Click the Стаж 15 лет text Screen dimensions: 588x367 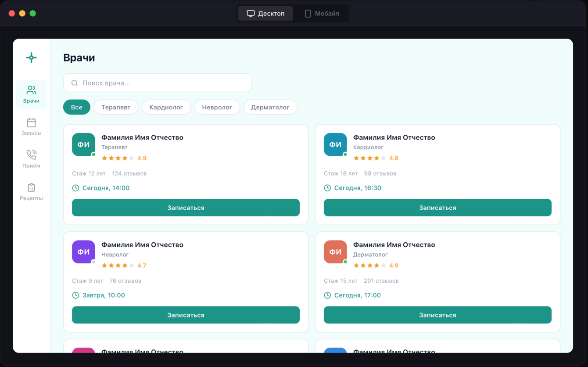(x=341, y=281)
